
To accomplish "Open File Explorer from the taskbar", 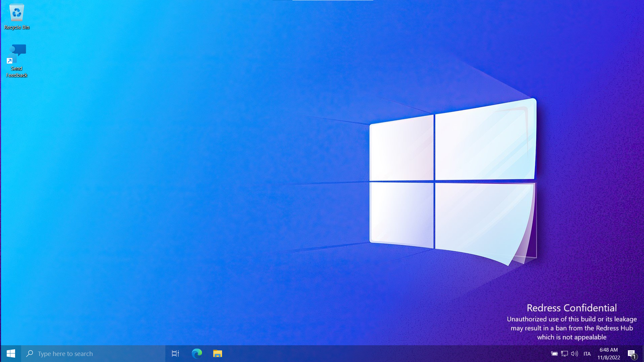I will [218, 354].
